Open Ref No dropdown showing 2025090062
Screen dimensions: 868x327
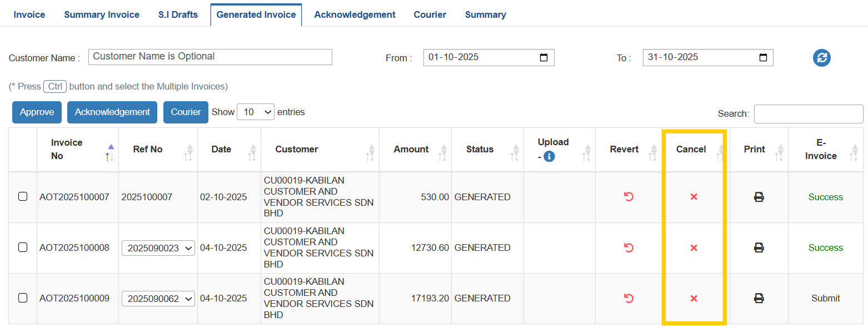coord(158,299)
